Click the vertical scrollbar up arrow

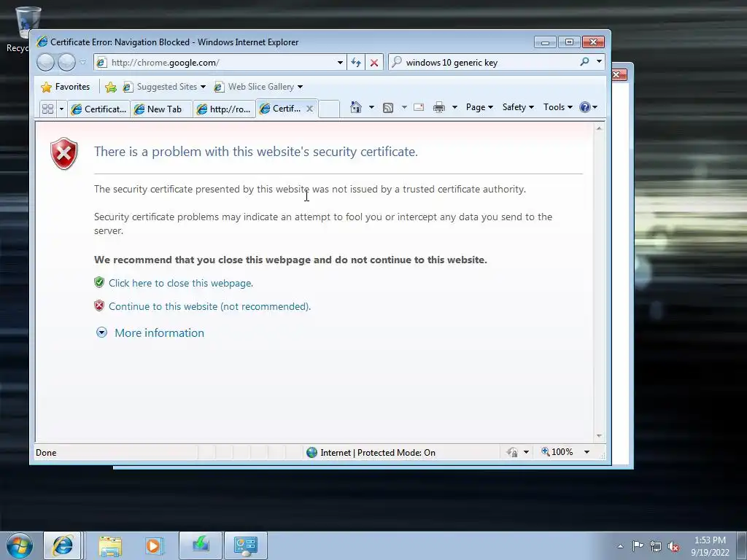[600, 128]
